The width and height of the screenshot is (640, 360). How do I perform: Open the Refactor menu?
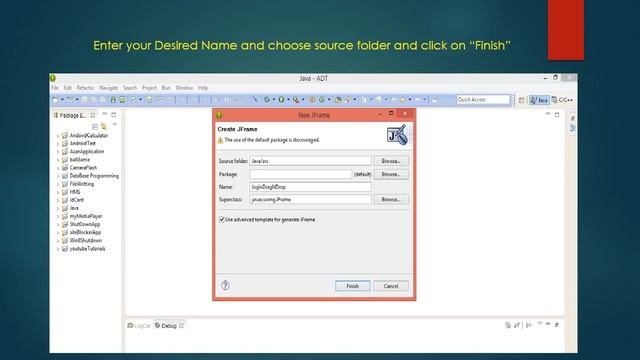(85, 88)
